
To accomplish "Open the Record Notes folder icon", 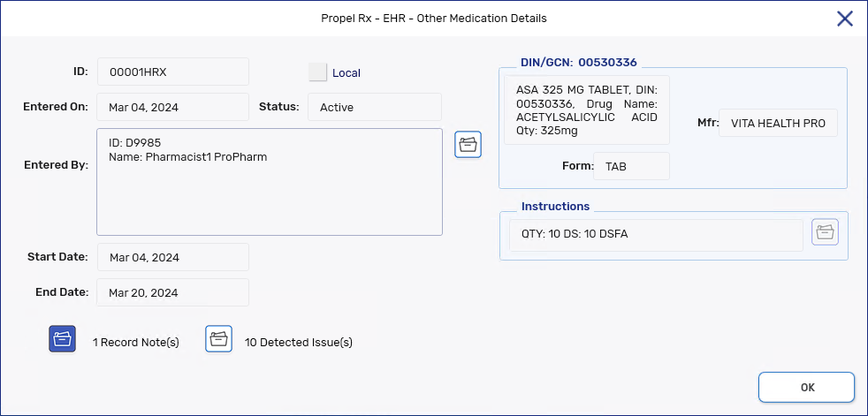I will point(62,339).
